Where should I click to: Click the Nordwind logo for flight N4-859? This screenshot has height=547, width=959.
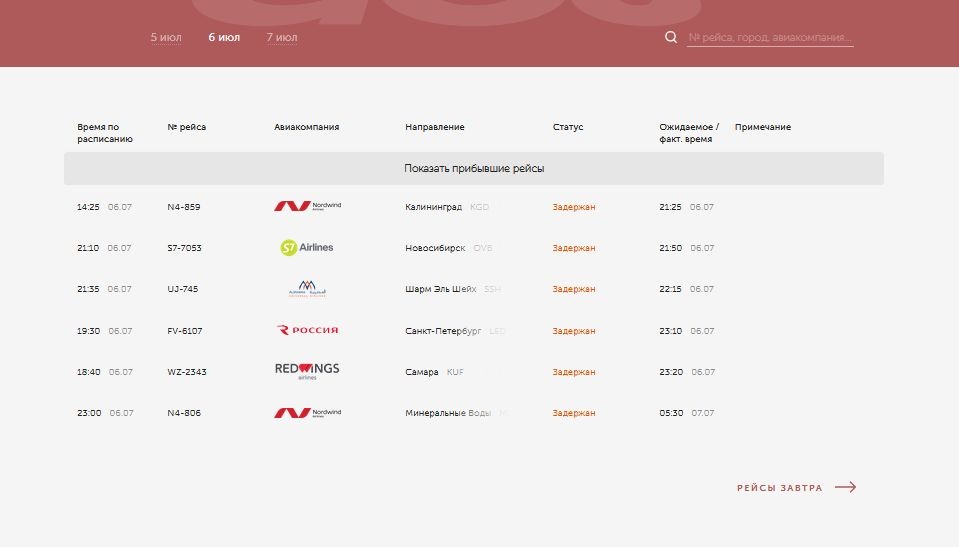click(307, 206)
